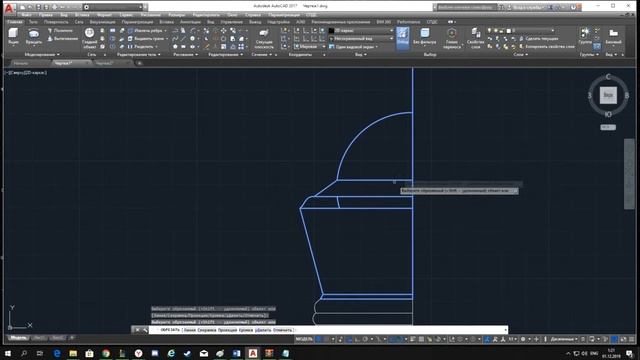Open AutoCAD from the Windows taskbar
Screen dimensions: 640x360
[253, 353]
